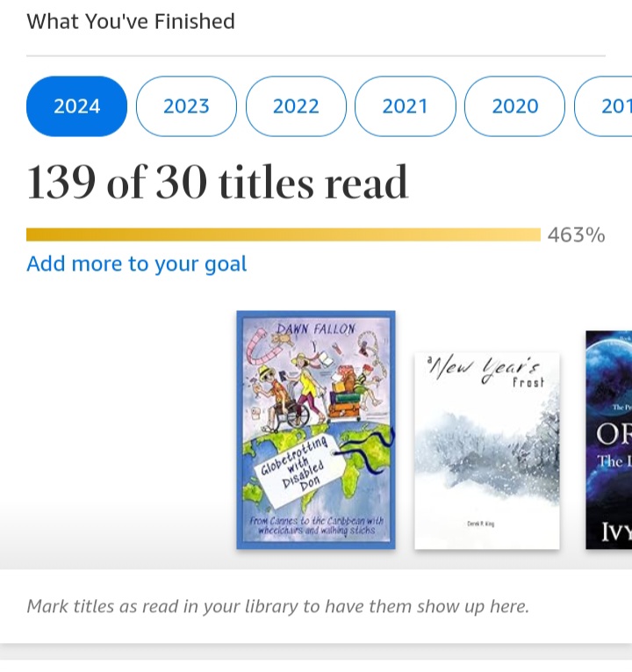The image size is (632, 672).
Task: Click the Add more to your goal link
Action: (137, 264)
